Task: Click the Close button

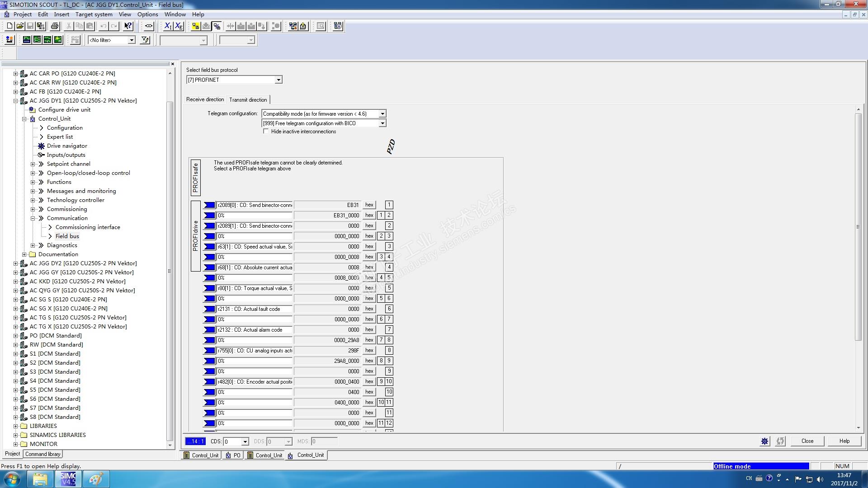Action: pos(807,441)
